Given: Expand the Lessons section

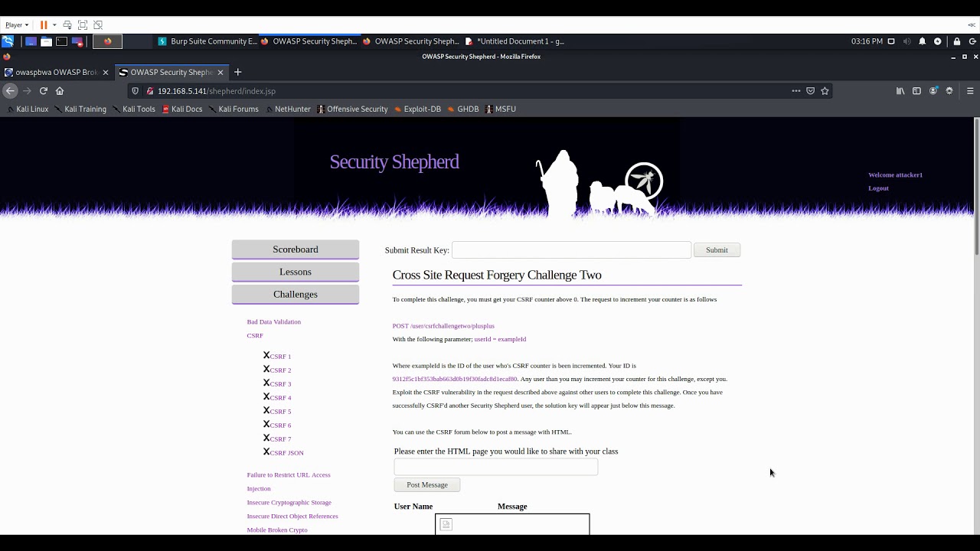Looking at the screenshot, I should coord(296,272).
